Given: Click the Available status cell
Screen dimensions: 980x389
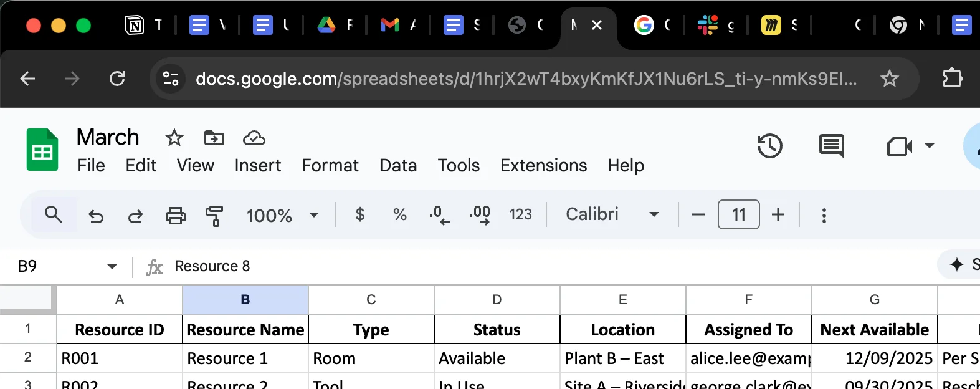Looking at the screenshot, I should 497,358.
